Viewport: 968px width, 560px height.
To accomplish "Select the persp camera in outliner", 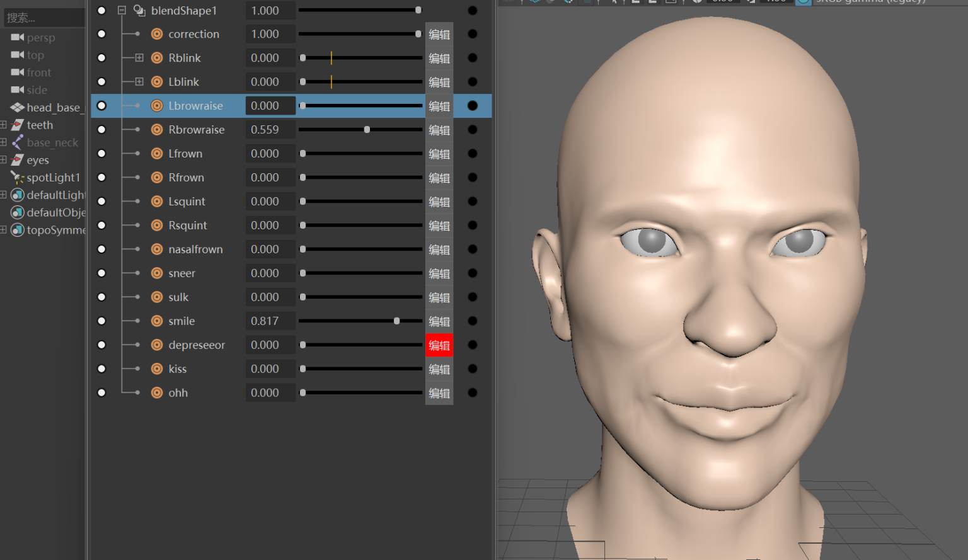I will (40, 38).
